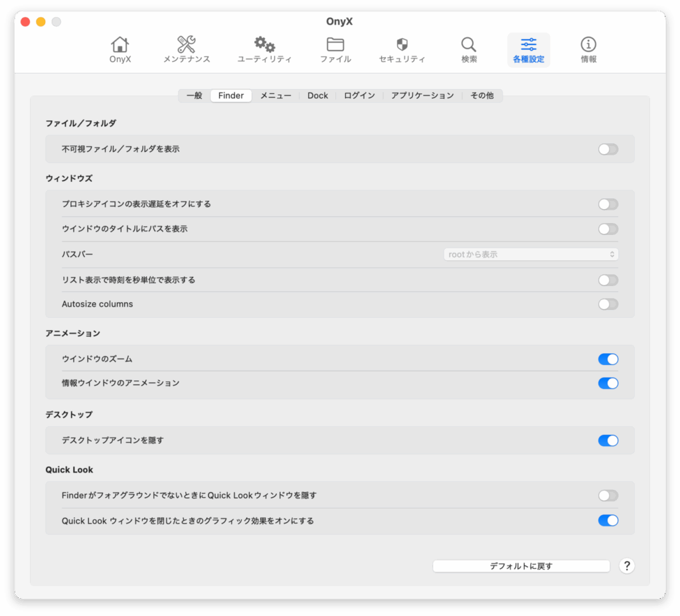Switch to the Dock tab

[x=317, y=96]
